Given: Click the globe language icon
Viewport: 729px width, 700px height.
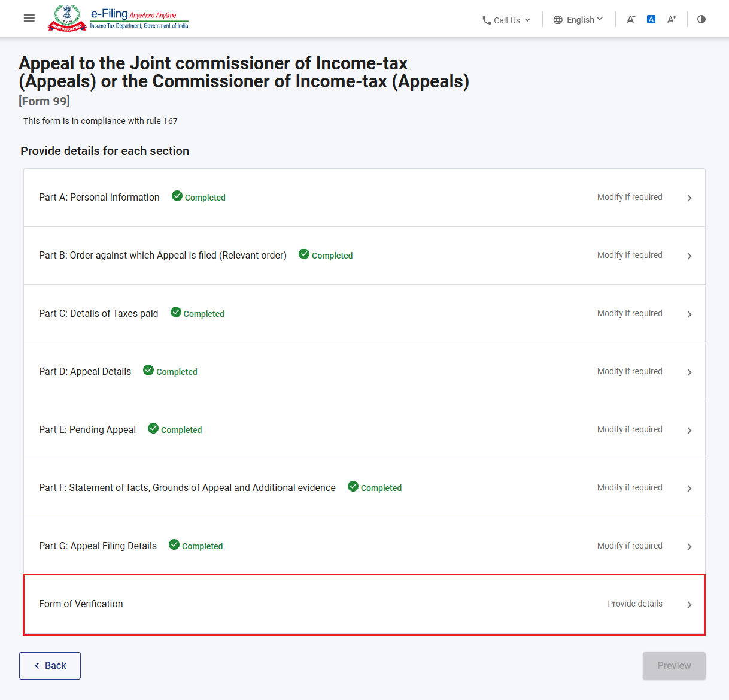Looking at the screenshot, I should click(558, 20).
